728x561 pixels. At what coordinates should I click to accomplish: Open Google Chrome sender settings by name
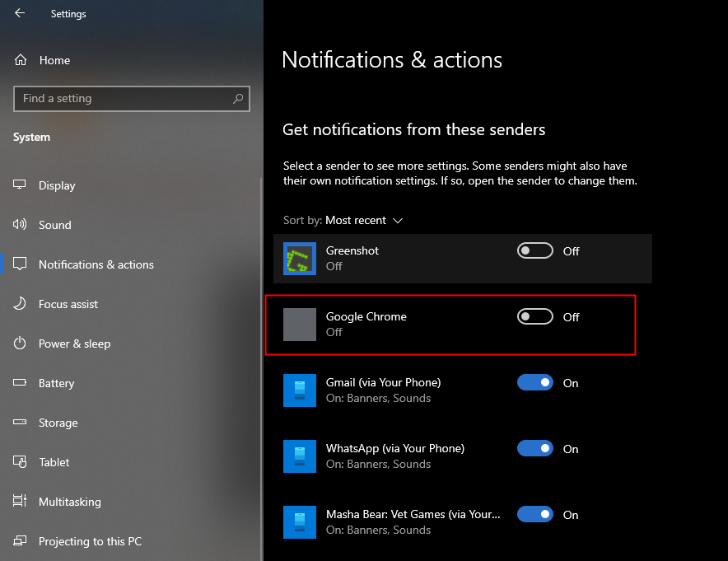[x=366, y=316]
